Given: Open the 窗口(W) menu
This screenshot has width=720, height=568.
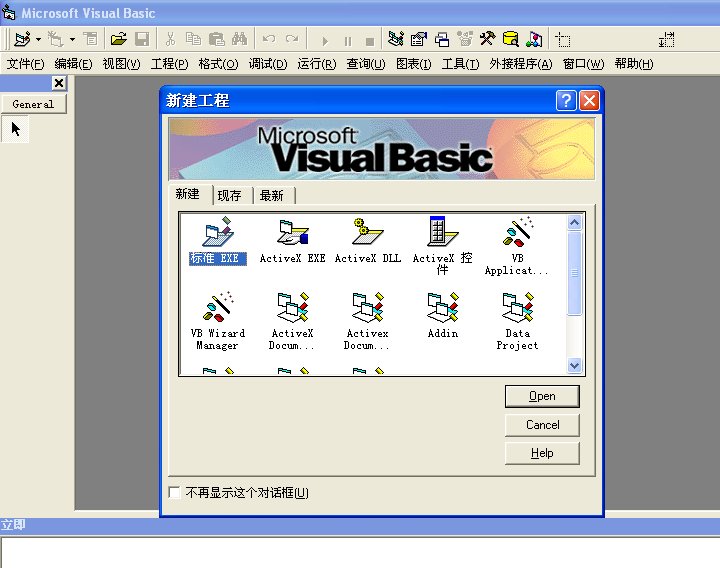Looking at the screenshot, I should click(x=583, y=64).
